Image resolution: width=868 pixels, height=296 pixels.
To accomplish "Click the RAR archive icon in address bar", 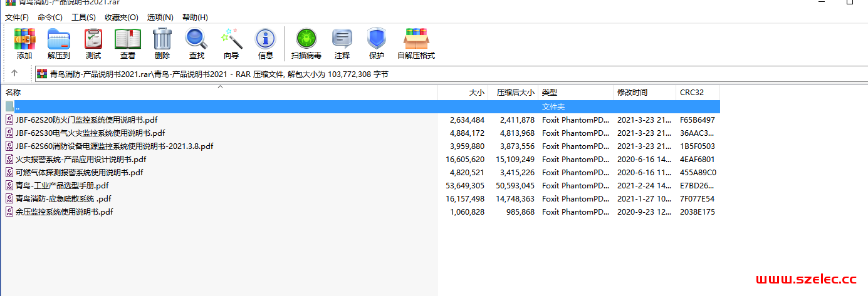I will pos(42,74).
